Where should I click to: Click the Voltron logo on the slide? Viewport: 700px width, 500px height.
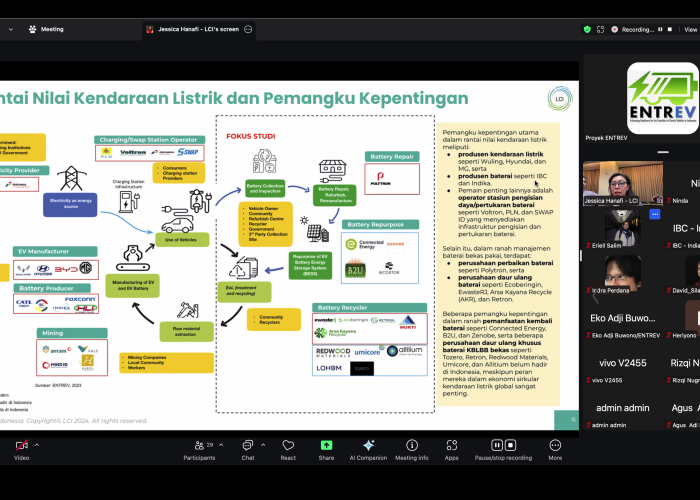point(133,152)
